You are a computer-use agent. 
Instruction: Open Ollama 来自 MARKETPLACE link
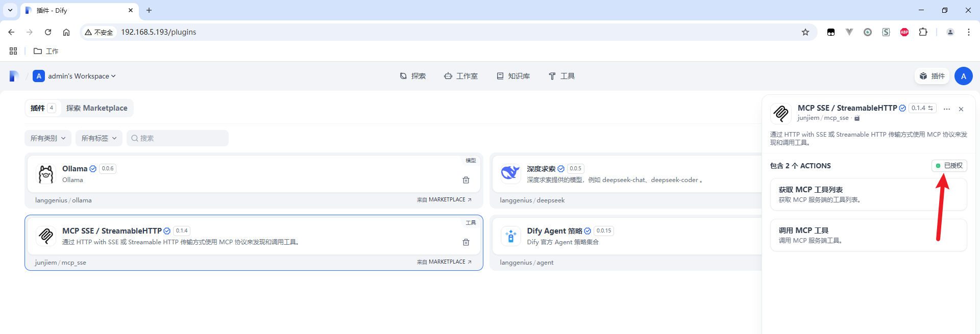444,200
